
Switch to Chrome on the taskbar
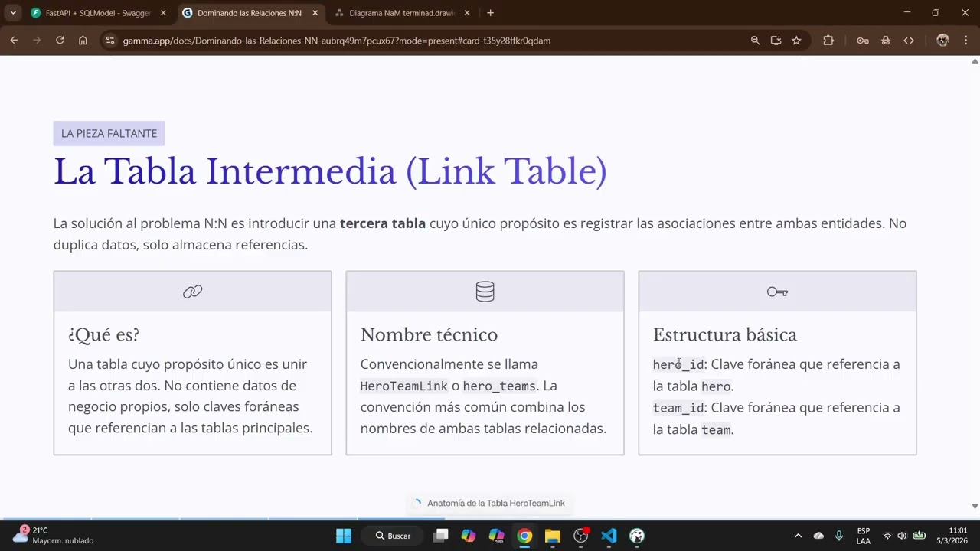tap(524, 536)
